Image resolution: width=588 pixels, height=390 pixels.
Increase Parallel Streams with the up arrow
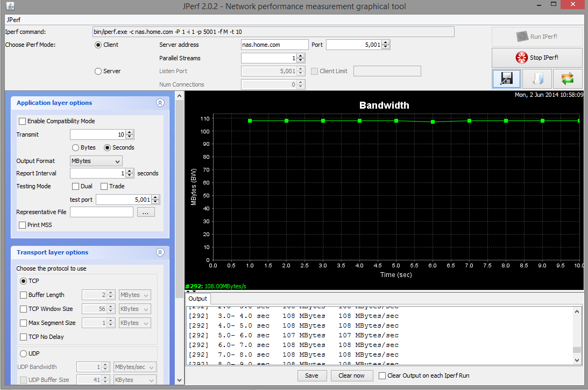300,56
